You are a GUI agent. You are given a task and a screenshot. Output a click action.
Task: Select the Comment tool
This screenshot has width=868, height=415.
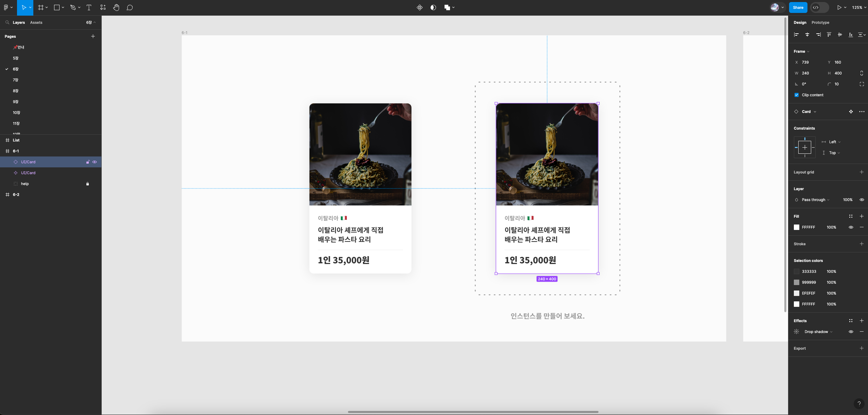[x=130, y=7]
